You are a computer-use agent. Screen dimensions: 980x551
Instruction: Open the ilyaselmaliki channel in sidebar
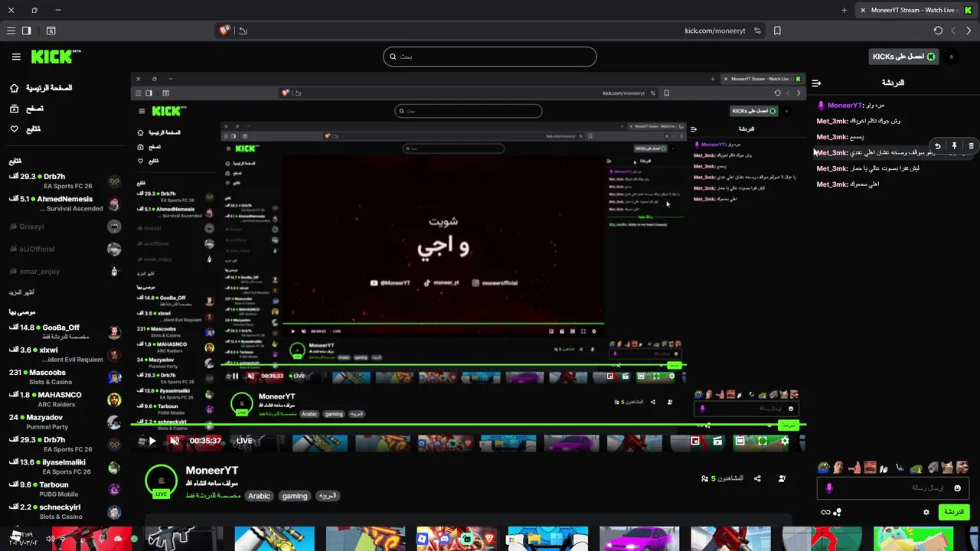click(x=64, y=467)
